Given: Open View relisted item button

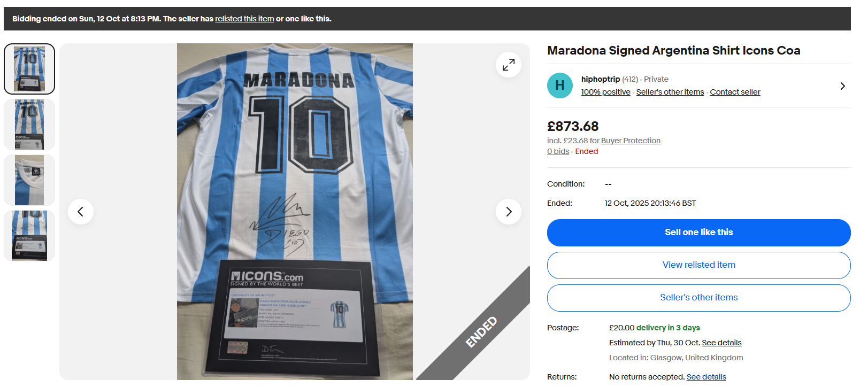Looking at the screenshot, I should 698,265.
